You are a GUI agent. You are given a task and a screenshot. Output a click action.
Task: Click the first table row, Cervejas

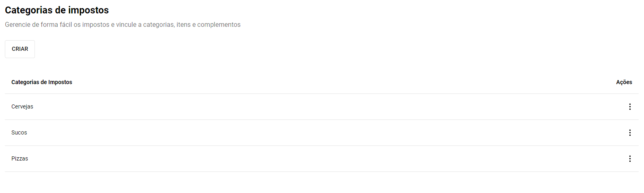322,107
